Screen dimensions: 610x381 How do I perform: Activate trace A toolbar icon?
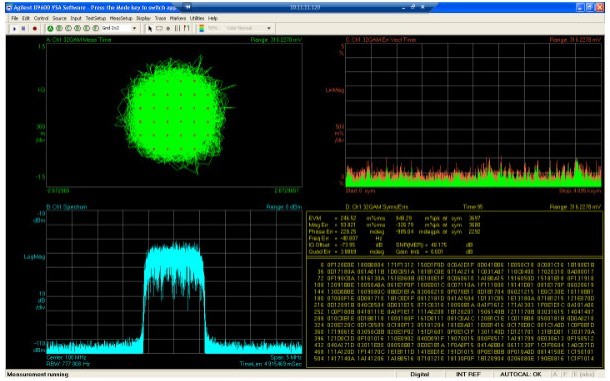coord(50,28)
